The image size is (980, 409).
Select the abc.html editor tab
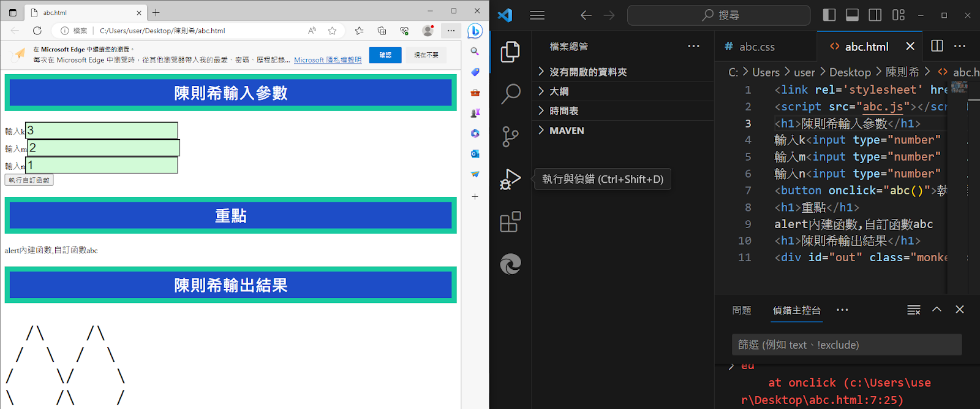tap(867, 47)
